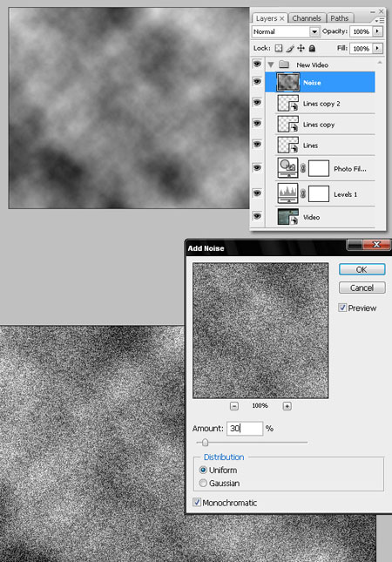Hide the Video layer

pos(257,216)
